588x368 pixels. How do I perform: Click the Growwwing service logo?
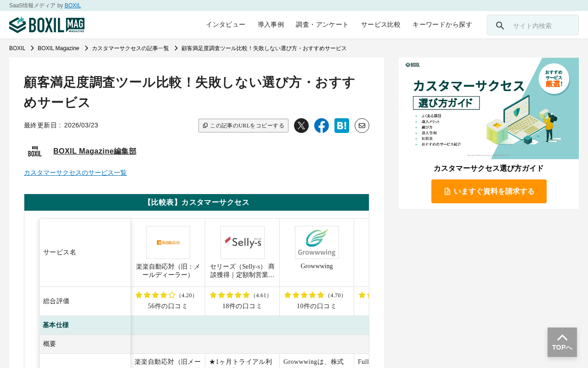click(x=317, y=242)
